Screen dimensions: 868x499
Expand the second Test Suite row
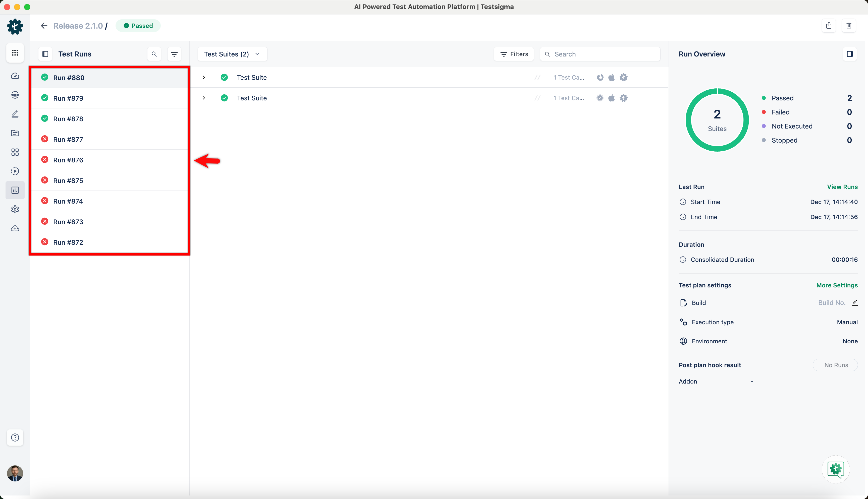[204, 98]
